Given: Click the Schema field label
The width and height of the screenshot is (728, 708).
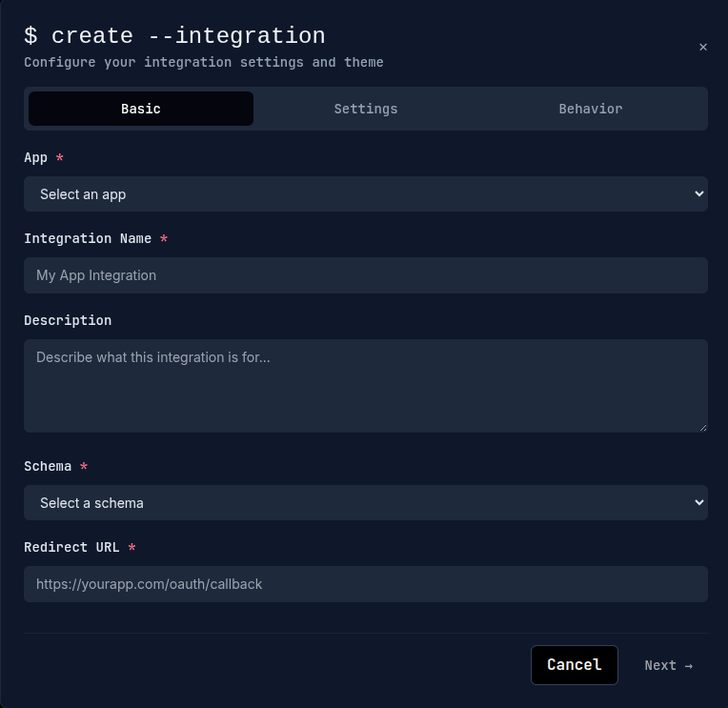Looking at the screenshot, I should (48, 466).
